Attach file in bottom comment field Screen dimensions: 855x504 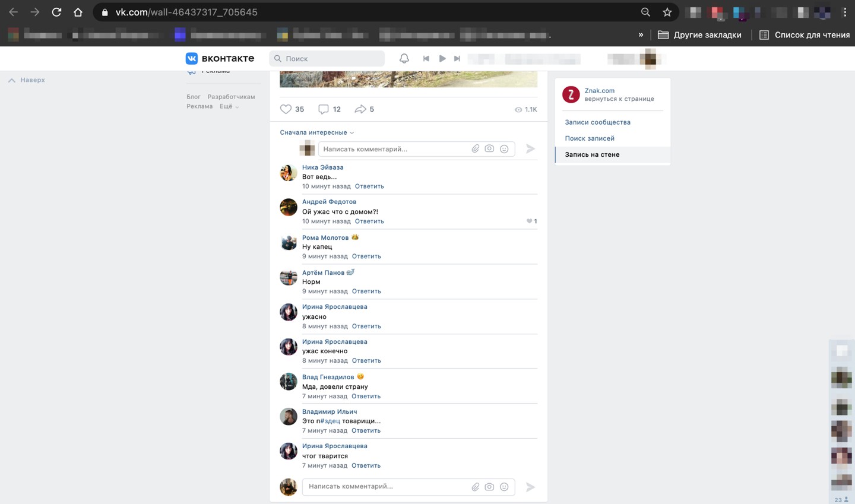coord(476,487)
